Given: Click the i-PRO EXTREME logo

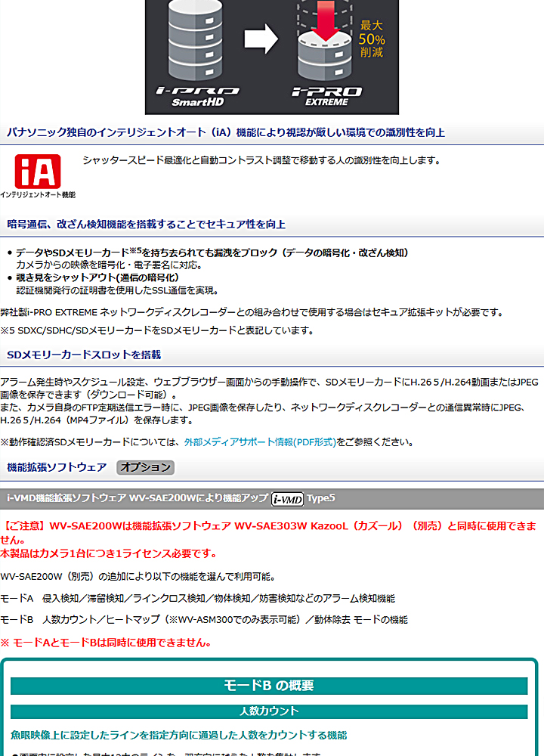Looking at the screenshot, I should click(x=326, y=97).
